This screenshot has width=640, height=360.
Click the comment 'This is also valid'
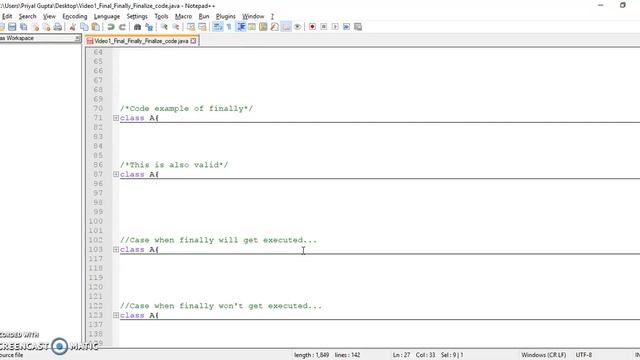click(x=174, y=165)
